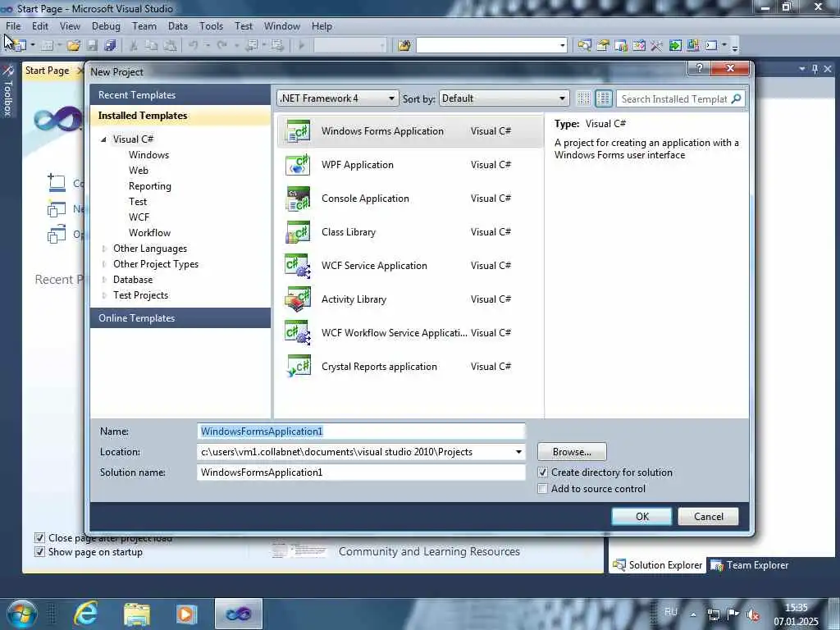Expand the Test Projects tree node
The width and height of the screenshot is (840, 630).
(x=104, y=295)
